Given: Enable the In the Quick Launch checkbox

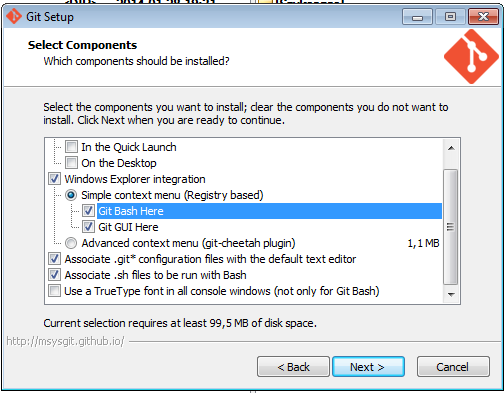Looking at the screenshot, I should pyautogui.click(x=71, y=147).
